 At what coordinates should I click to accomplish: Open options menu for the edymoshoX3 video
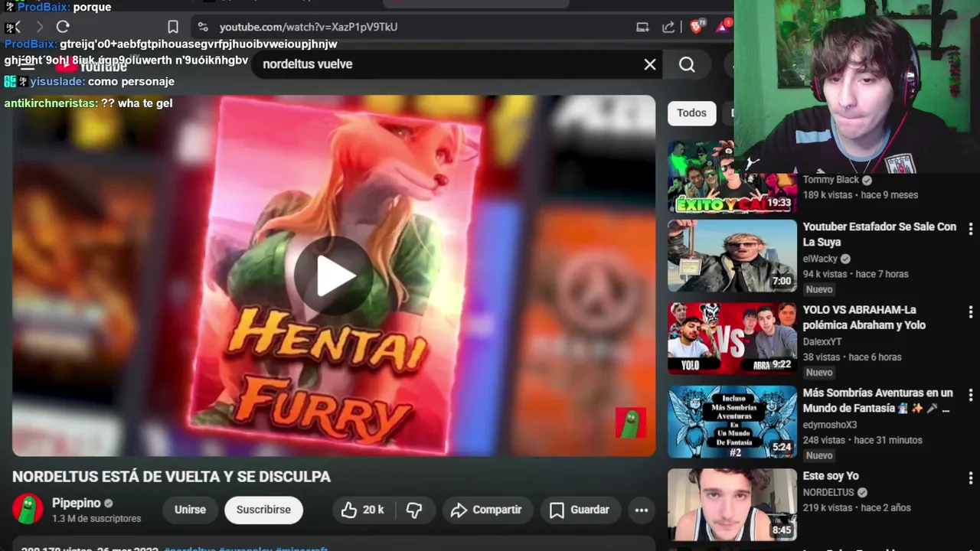coord(970,395)
